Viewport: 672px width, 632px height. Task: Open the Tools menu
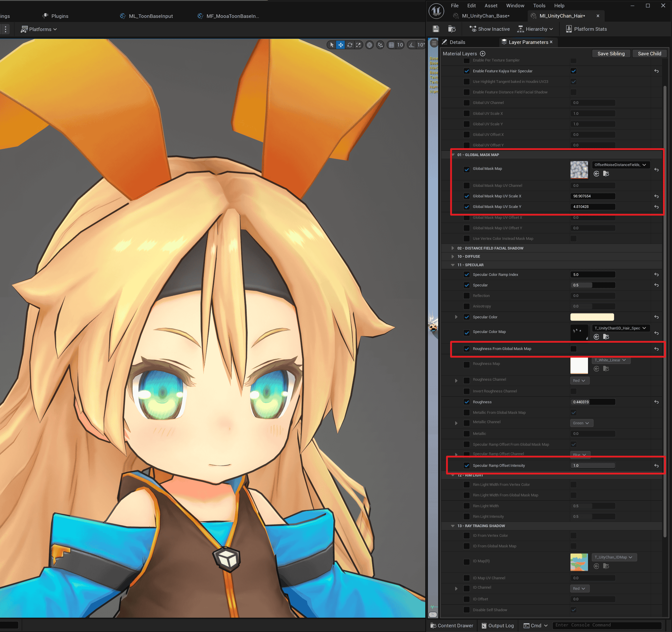(x=539, y=6)
